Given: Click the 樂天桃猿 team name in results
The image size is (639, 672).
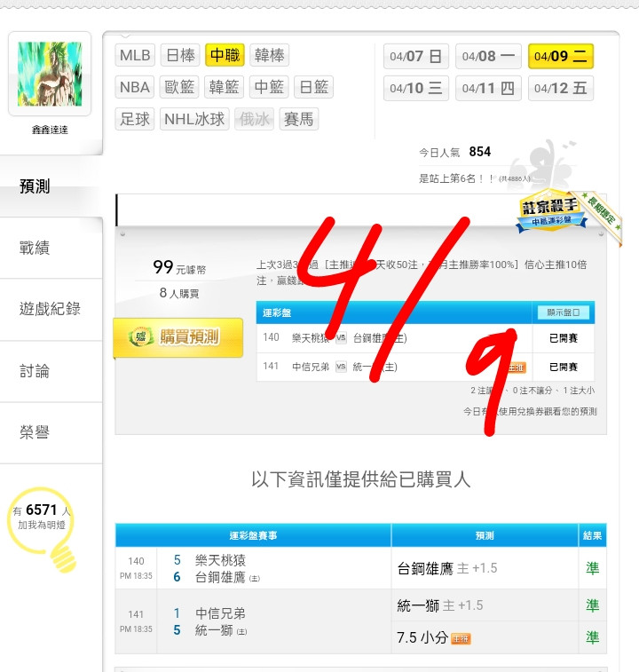Looking at the screenshot, I should click(220, 560).
